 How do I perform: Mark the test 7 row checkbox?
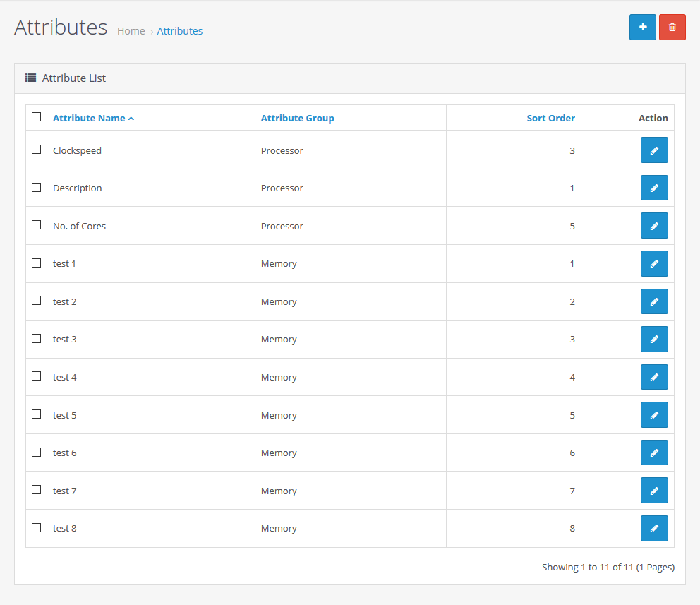click(x=37, y=490)
